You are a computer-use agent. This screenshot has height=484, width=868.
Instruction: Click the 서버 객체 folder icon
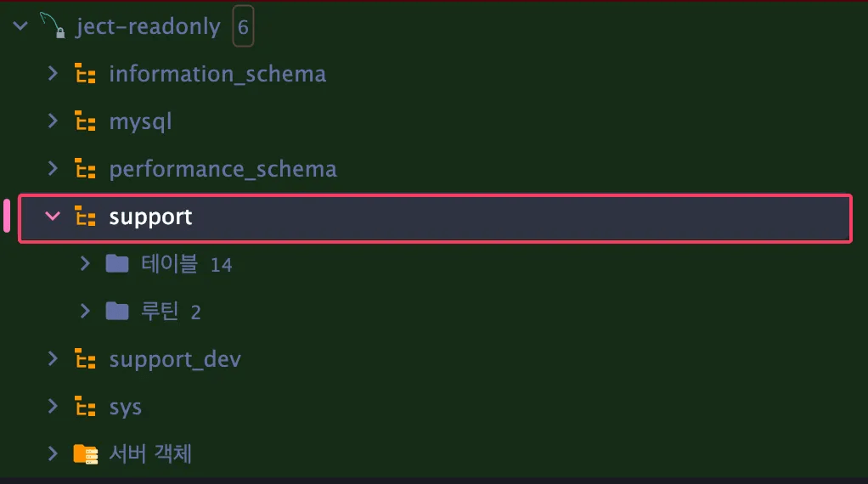pyautogui.click(x=85, y=454)
